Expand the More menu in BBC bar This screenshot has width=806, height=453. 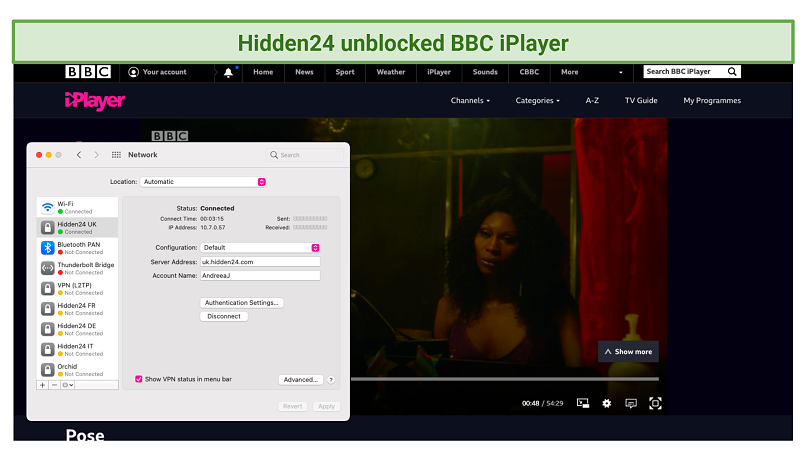[x=592, y=72]
